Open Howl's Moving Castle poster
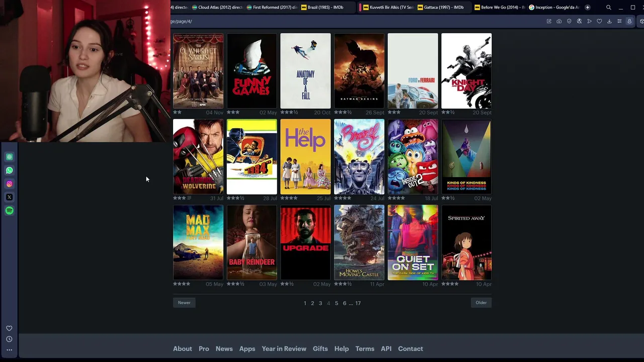 point(359,242)
